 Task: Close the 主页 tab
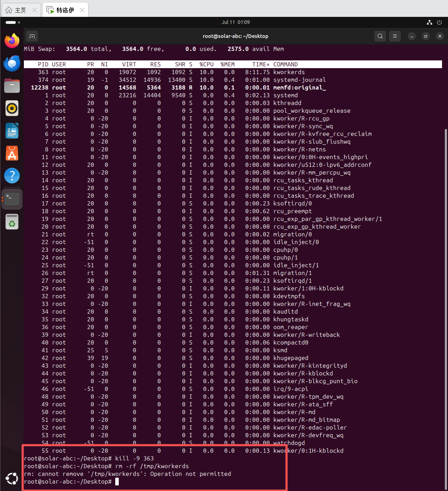coord(34,10)
